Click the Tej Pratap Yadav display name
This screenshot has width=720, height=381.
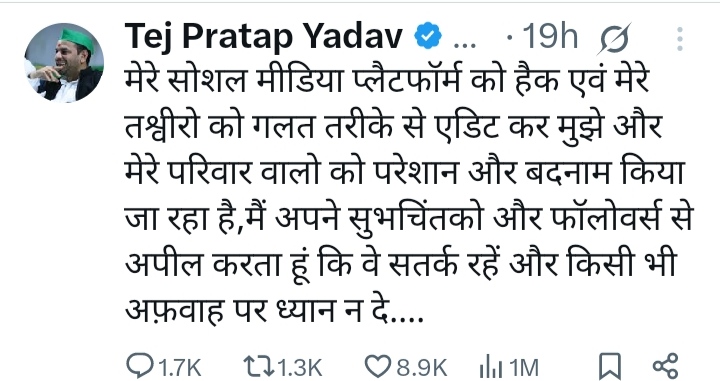[x=264, y=36]
